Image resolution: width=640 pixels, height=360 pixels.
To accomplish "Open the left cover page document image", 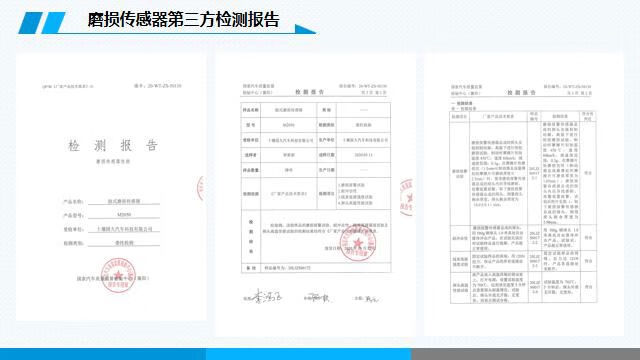I will coord(111,187).
